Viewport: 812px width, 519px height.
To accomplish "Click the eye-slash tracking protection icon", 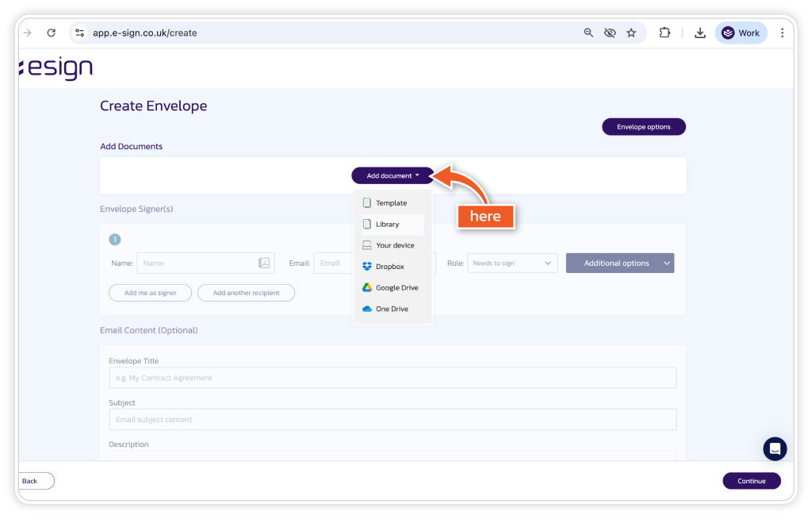I will coord(610,33).
